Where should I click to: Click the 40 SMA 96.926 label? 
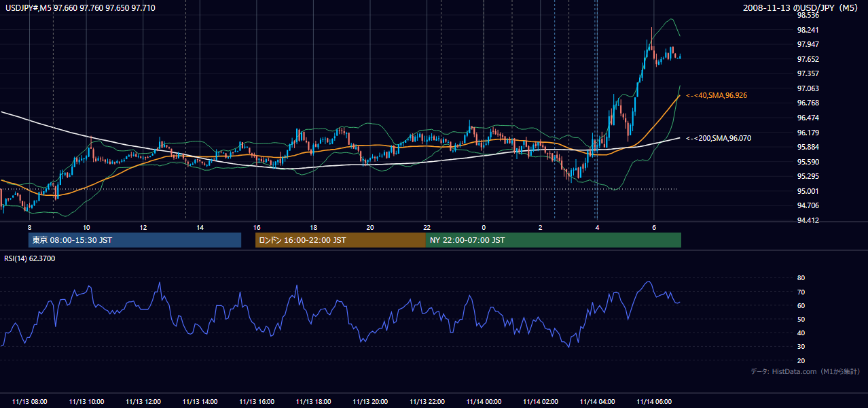click(x=717, y=96)
